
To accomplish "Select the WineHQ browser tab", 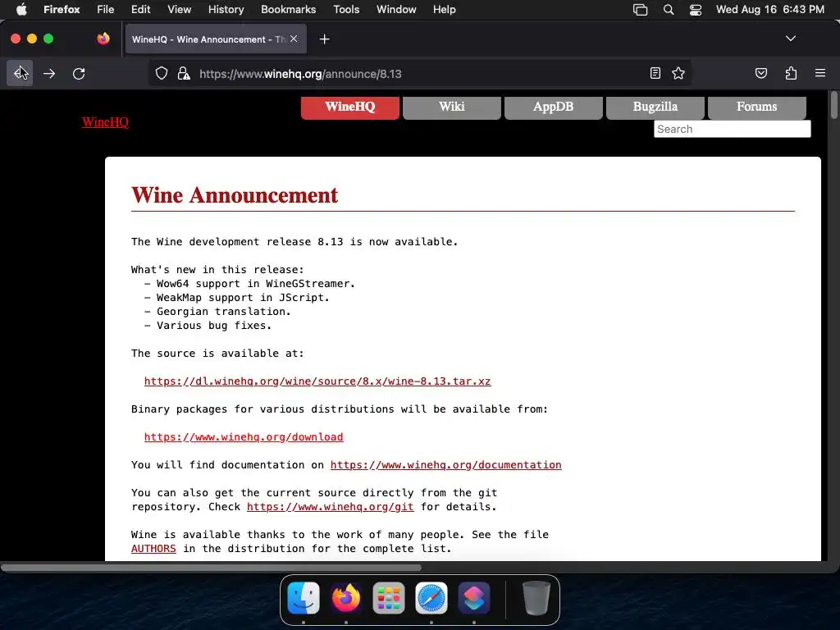I will click(x=216, y=39).
